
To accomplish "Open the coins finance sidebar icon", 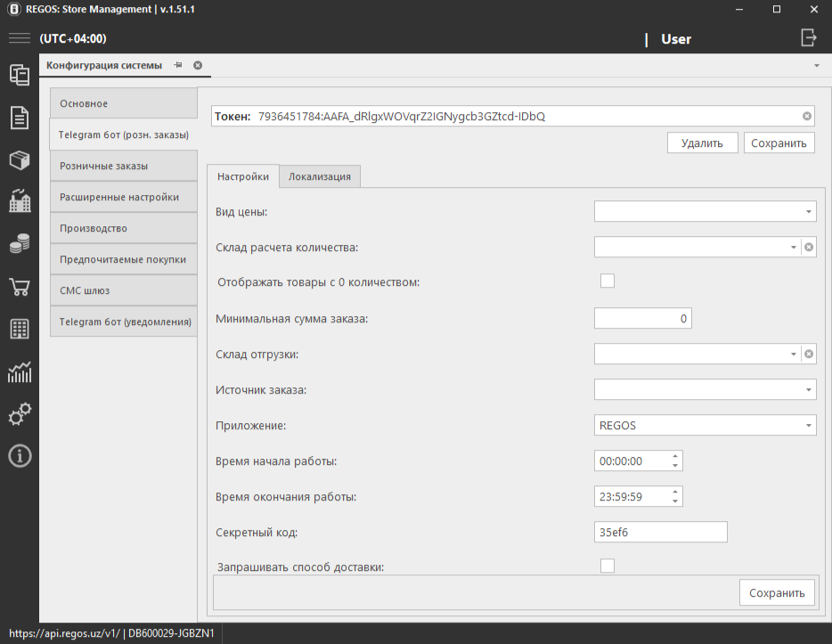I will tap(19, 243).
